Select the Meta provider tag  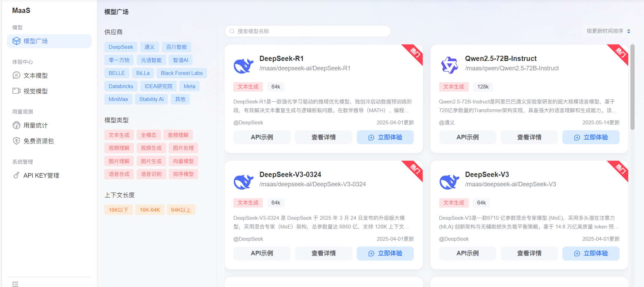pos(190,86)
